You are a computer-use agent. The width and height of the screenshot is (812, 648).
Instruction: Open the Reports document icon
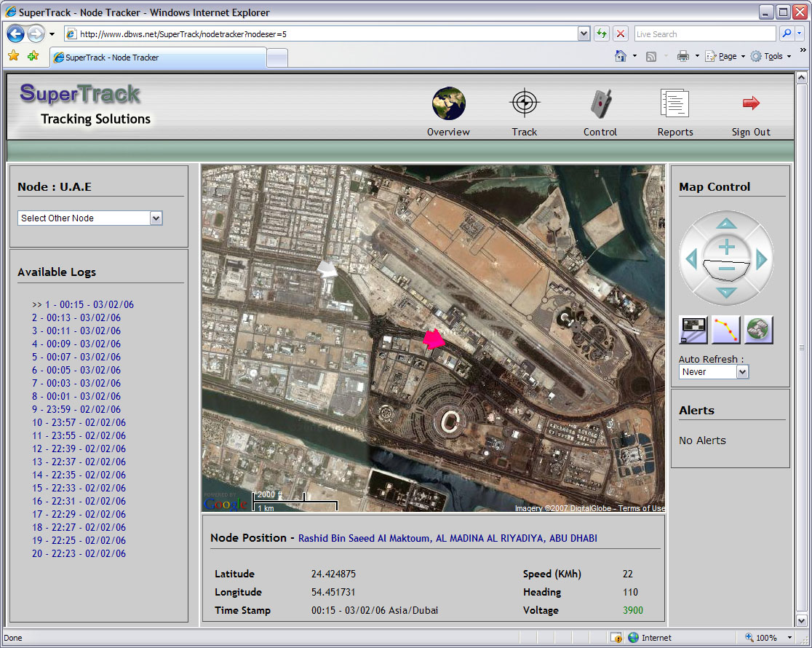674,103
